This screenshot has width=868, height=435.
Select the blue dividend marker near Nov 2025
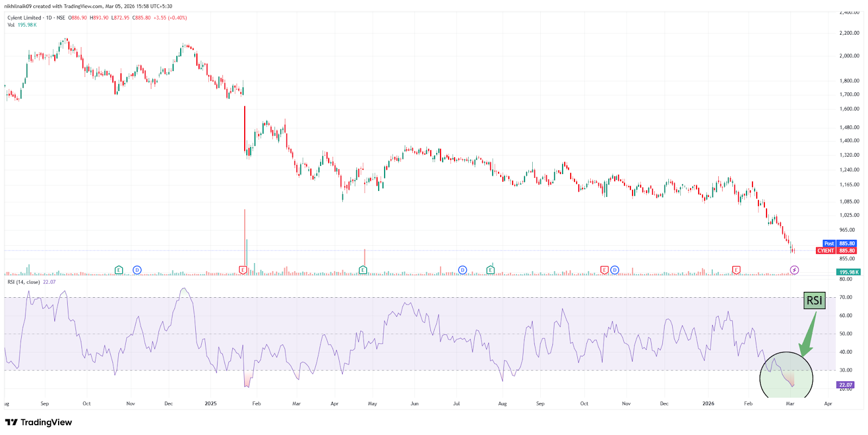pyautogui.click(x=615, y=270)
